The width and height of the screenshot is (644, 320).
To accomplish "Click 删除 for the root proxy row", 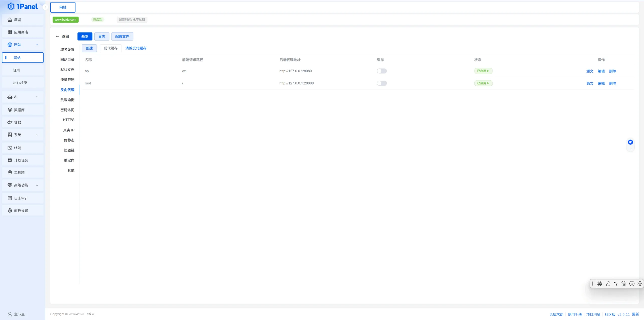I will tap(613, 84).
